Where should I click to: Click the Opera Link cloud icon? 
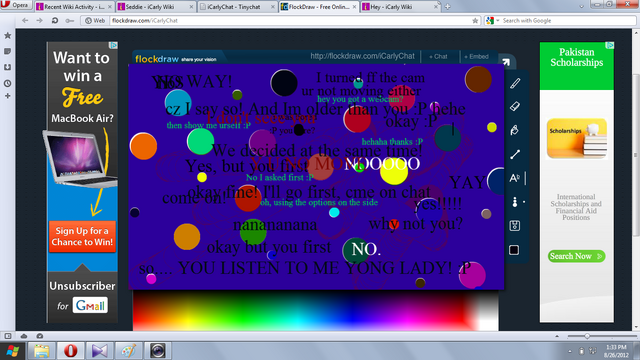(24, 336)
